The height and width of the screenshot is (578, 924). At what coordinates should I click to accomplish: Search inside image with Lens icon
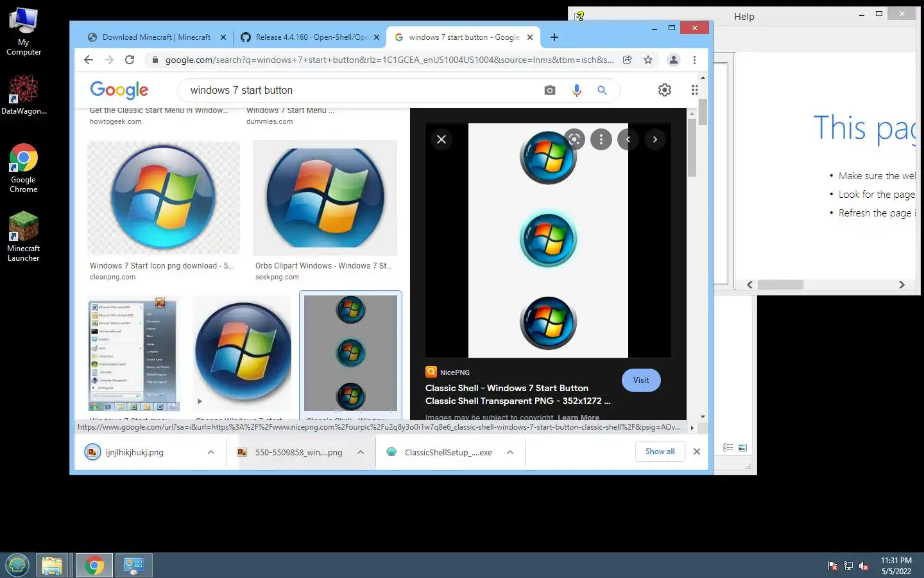click(574, 139)
